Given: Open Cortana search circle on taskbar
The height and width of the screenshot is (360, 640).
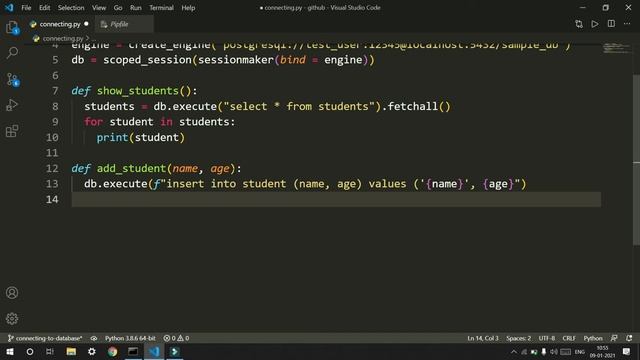Looking at the screenshot, I should point(30,351).
